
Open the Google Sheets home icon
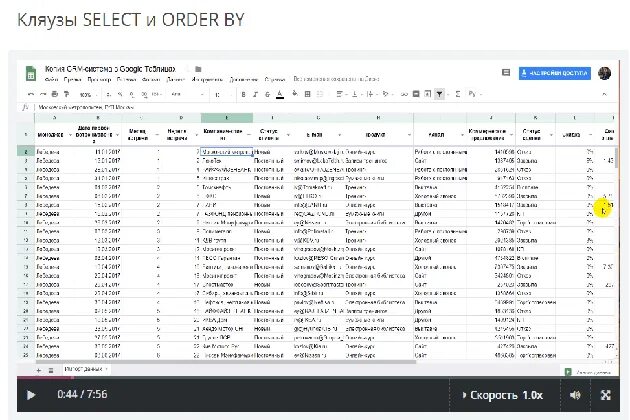tap(31, 74)
